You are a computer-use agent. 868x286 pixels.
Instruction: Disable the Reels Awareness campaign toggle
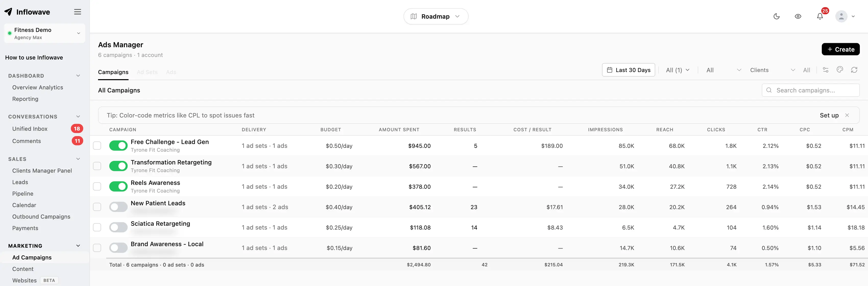[x=118, y=186]
